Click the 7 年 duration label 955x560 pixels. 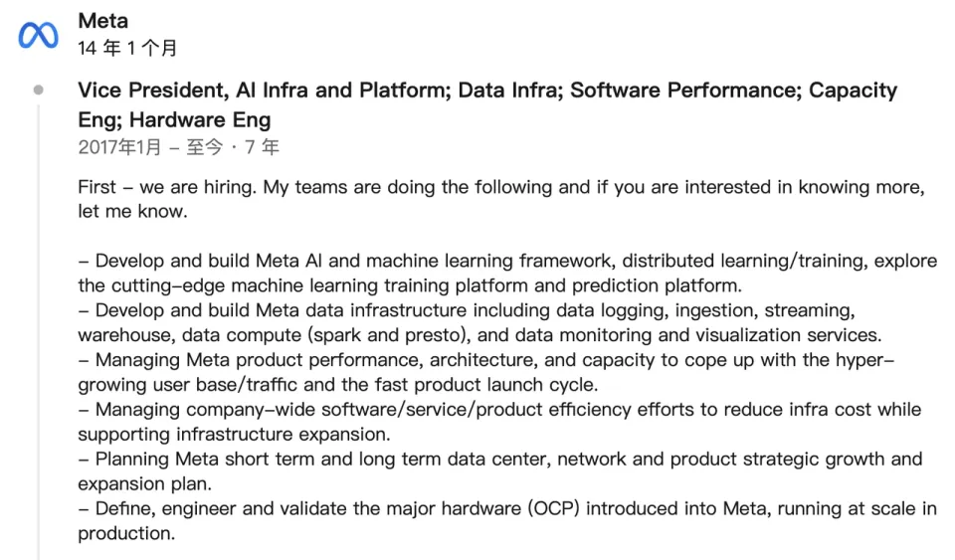[x=262, y=147]
